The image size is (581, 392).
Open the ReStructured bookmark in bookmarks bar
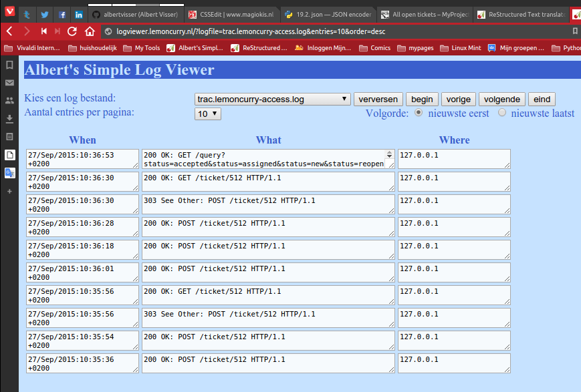(x=259, y=48)
